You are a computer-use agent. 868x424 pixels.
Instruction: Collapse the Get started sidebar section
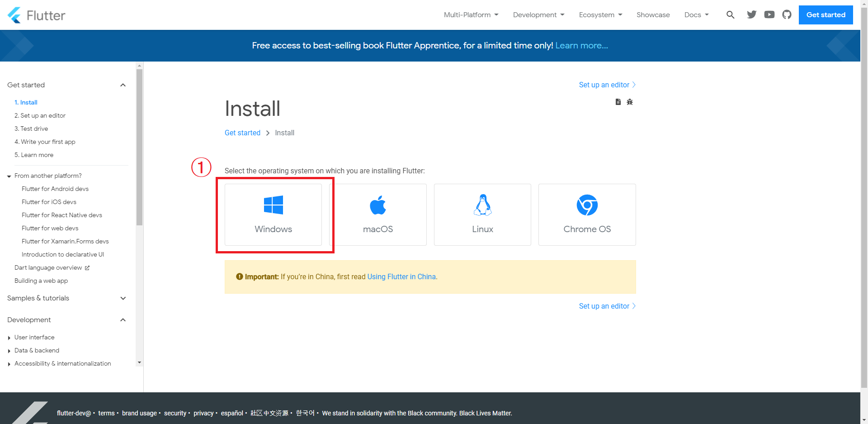tap(123, 85)
